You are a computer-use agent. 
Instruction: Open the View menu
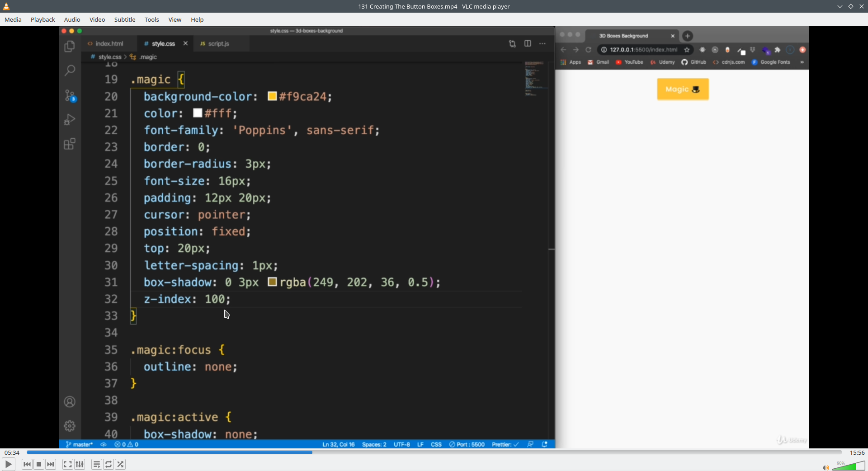pyautogui.click(x=175, y=19)
